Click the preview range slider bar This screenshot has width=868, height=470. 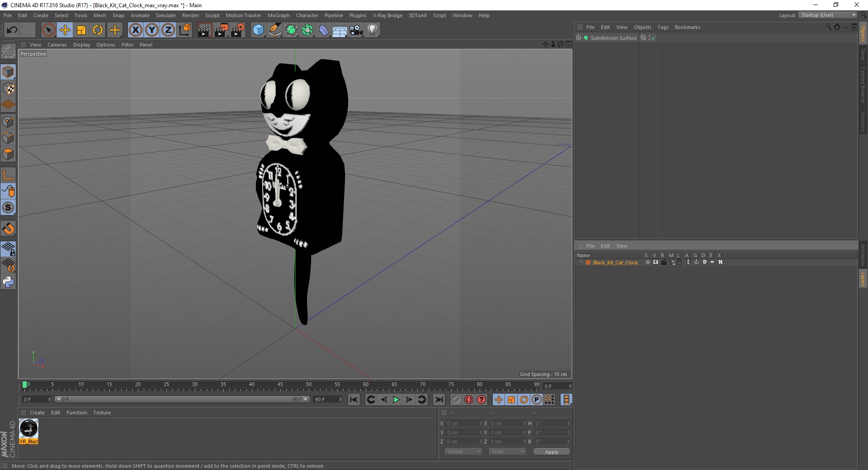tap(182, 399)
